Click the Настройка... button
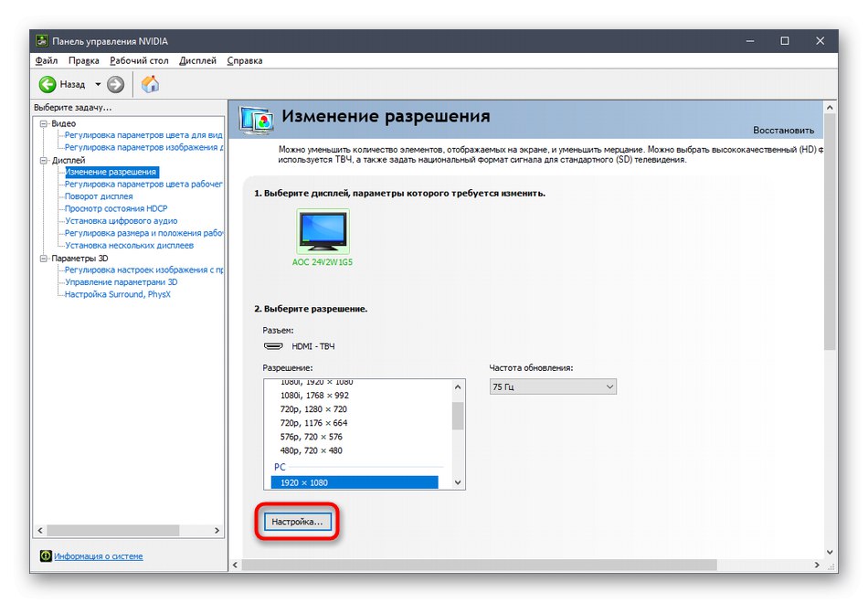 pos(297,522)
